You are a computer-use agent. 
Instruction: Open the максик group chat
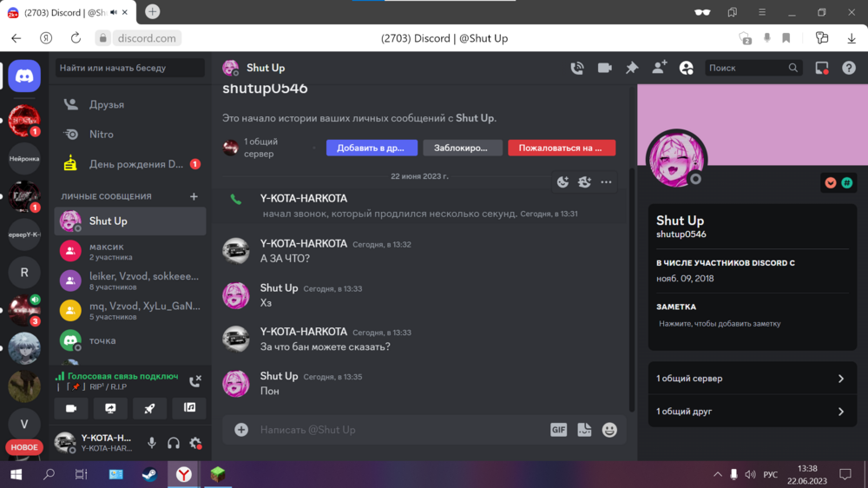pyautogui.click(x=130, y=251)
